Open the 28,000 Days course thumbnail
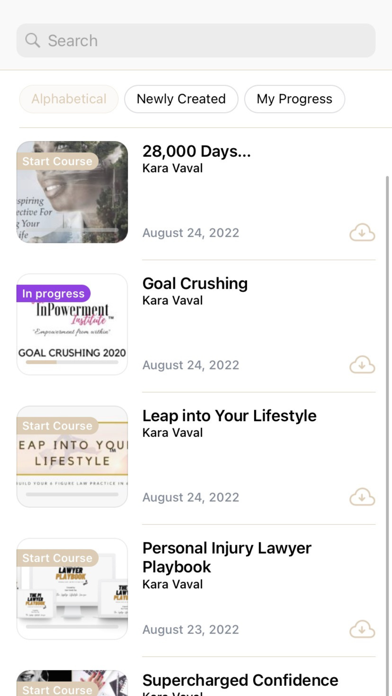This screenshot has height=696, width=392. tap(72, 192)
